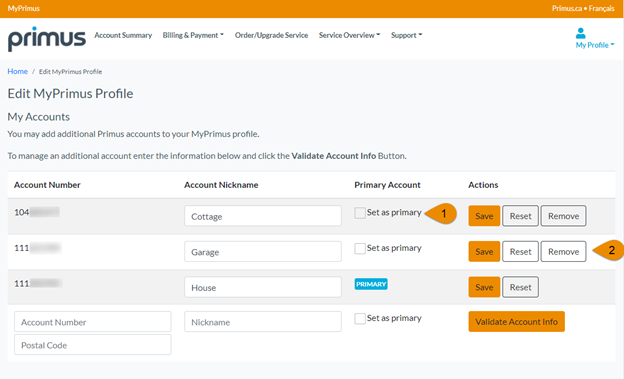Click the Validate Account Info button
Screen dimensions: 624x379
tap(517, 322)
